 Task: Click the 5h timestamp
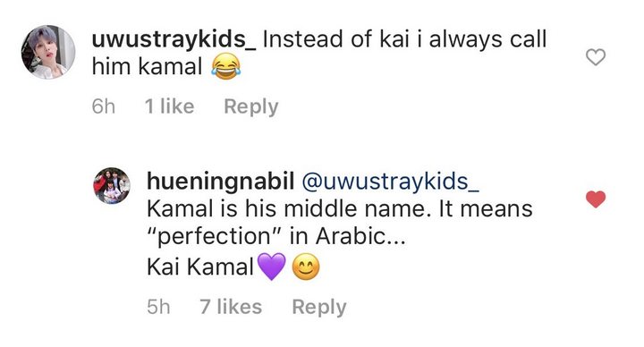[x=158, y=307]
